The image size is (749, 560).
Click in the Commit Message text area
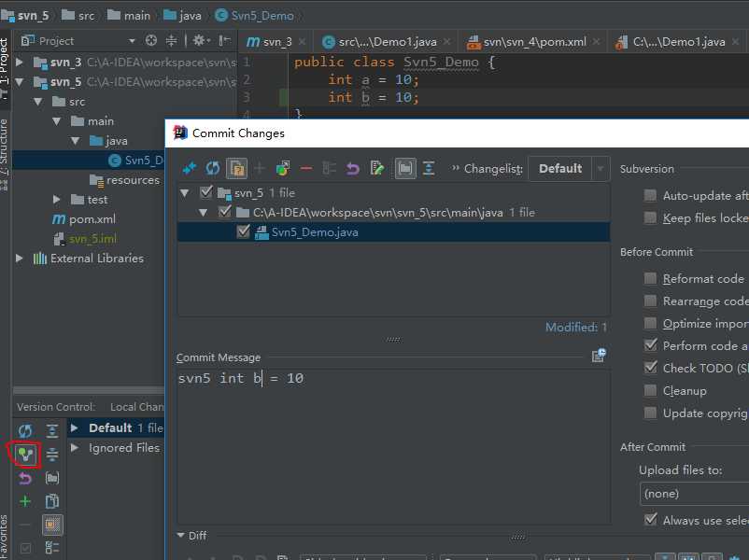pos(393,447)
